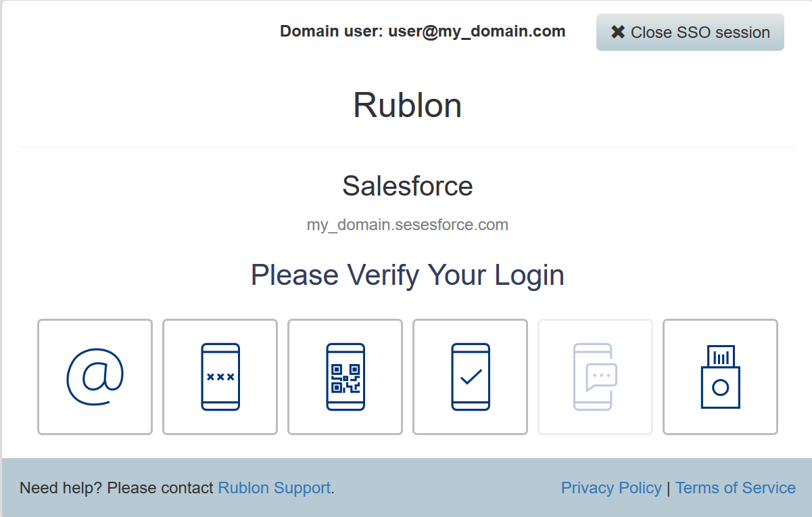Image resolution: width=812 pixels, height=517 pixels.
Task: Click the X icon on Close SSO session
Action: 617,32
